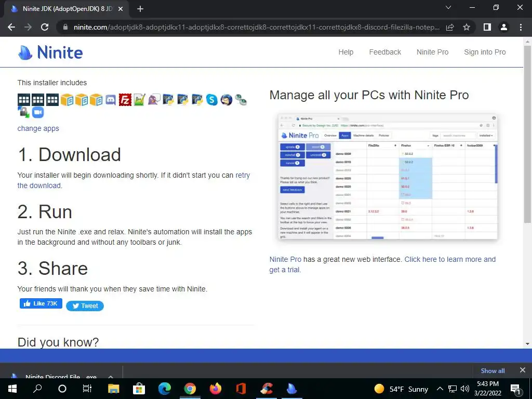Click the Facebook Like 73K button

(x=41, y=303)
